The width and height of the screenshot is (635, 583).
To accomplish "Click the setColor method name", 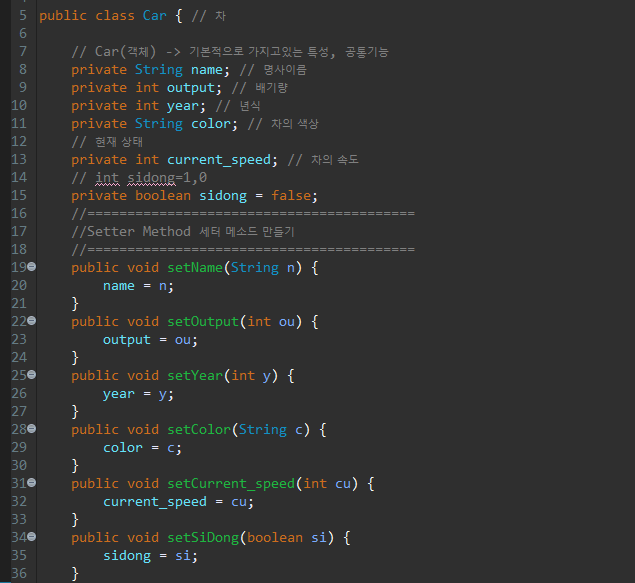I will pos(199,430).
